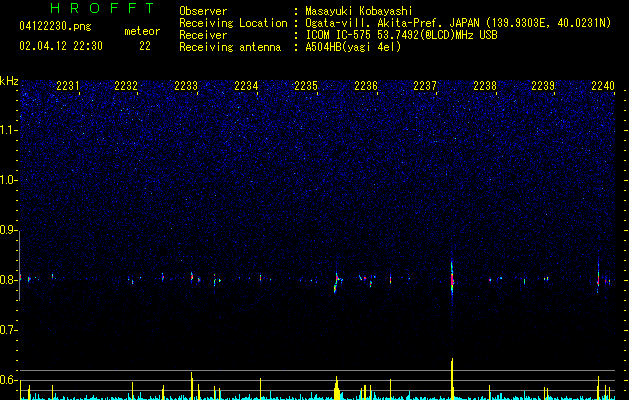Click the Receiver field label

point(203,35)
